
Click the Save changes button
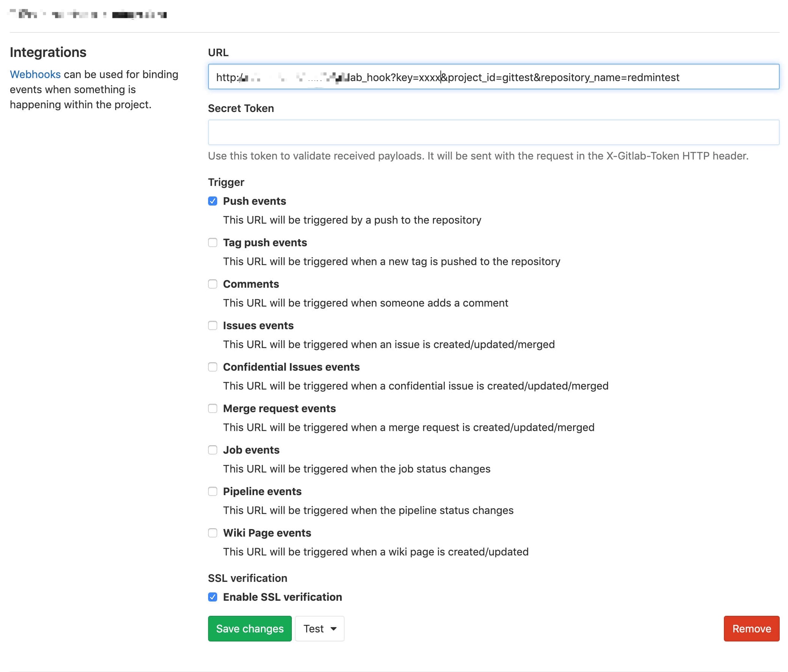[x=250, y=628]
